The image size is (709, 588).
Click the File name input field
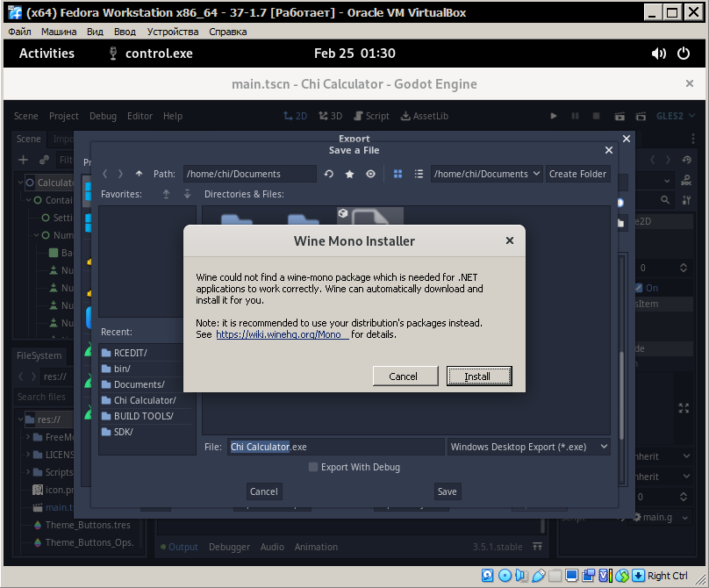click(x=335, y=447)
